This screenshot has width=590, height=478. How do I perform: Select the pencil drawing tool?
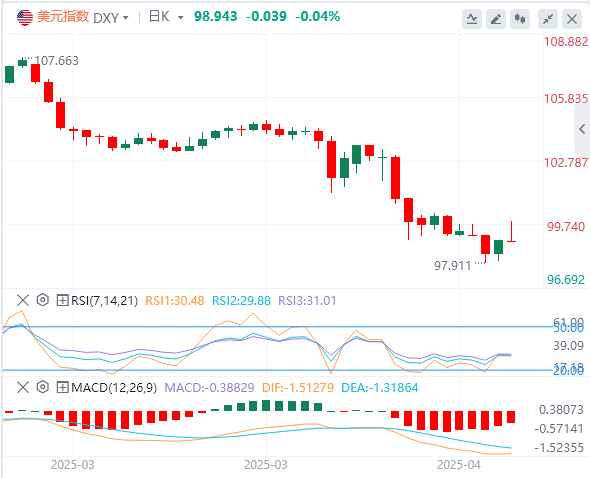[x=496, y=18]
